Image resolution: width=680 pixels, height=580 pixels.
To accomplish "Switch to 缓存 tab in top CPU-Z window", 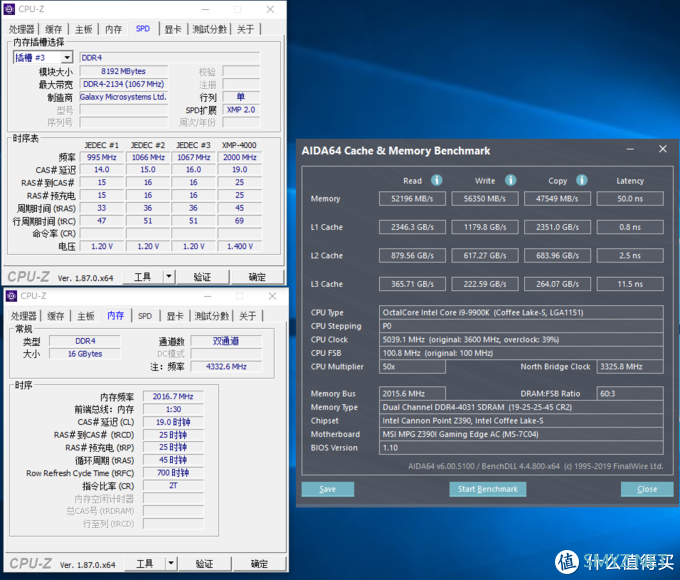I will click(53, 29).
